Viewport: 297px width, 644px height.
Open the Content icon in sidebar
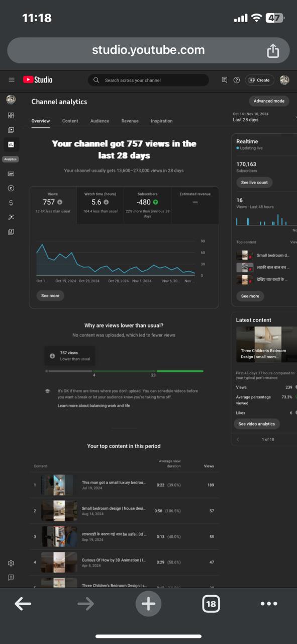[x=11, y=130]
